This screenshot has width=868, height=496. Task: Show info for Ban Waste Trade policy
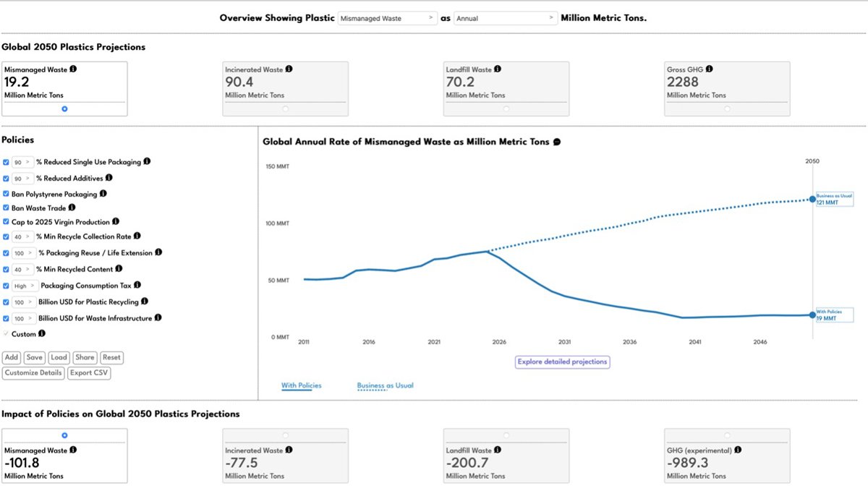pos(72,208)
